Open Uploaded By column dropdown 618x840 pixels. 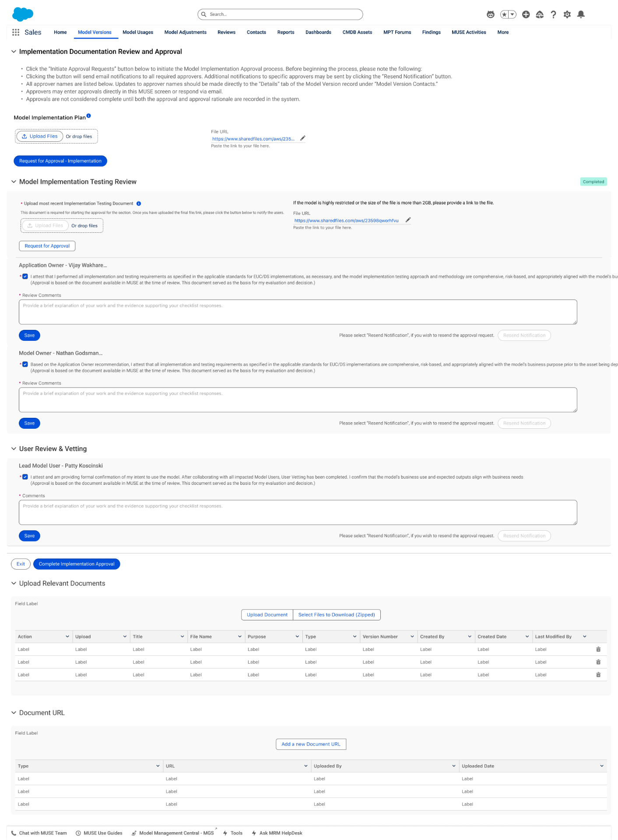tap(454, 766)
